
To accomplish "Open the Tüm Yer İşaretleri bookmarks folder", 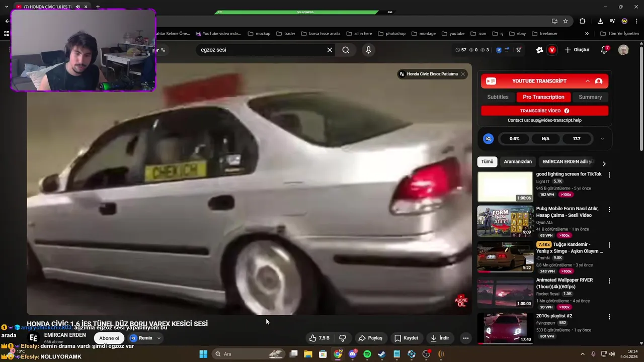I will click(x=619, y=34).
